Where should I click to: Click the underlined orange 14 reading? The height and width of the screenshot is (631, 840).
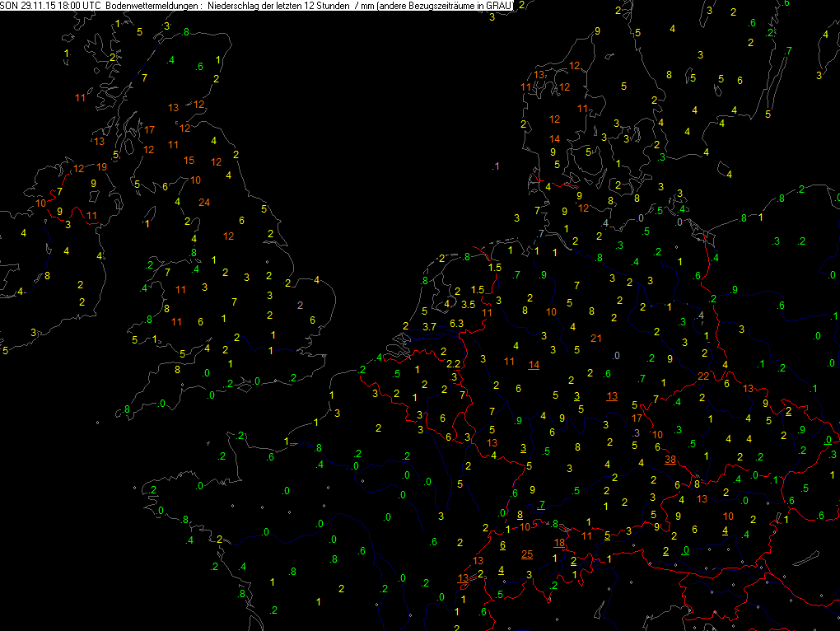[534, 365]
